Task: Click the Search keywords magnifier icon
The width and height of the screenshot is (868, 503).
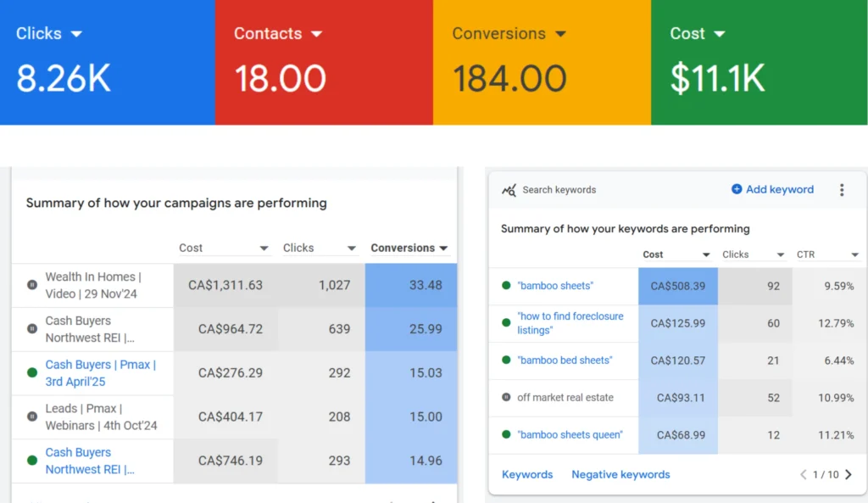Action: click(x=509, y=190)
